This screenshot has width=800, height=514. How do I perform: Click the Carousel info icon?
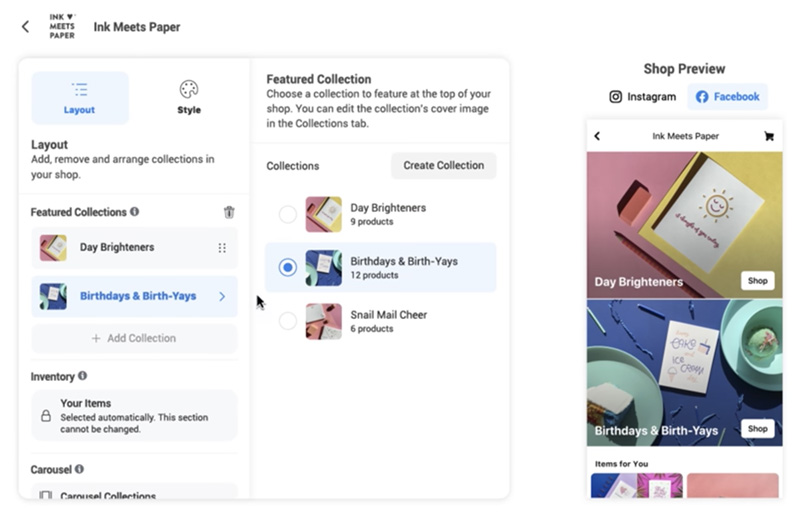click(79, 469)
